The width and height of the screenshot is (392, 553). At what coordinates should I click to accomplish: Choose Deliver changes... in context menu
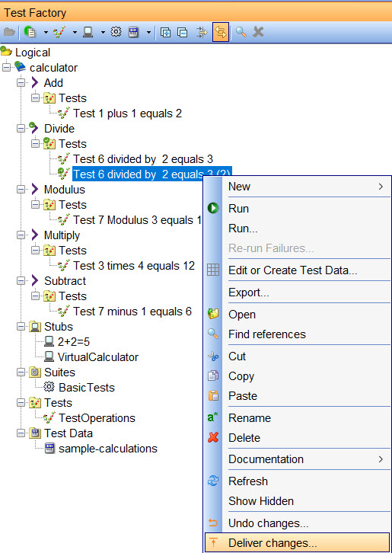(x=298, y=543)
